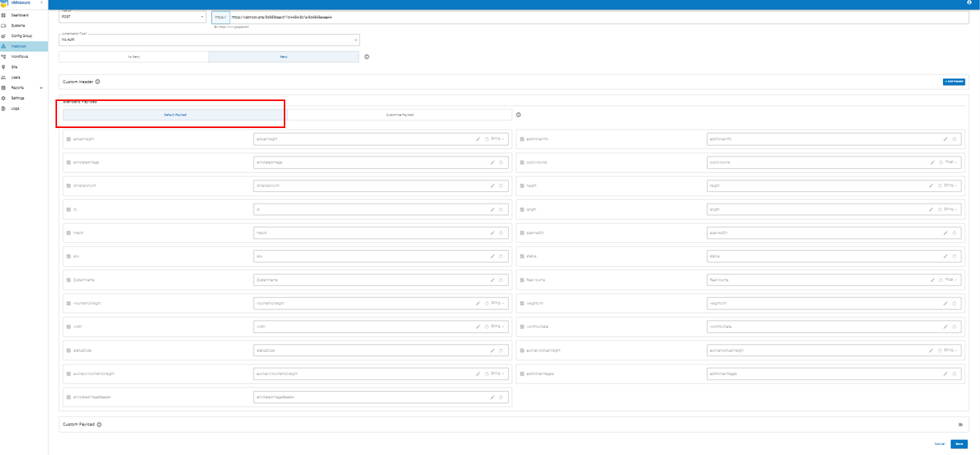
Task: Uncheck the cubicVolume checkbox
Action: 522,163
